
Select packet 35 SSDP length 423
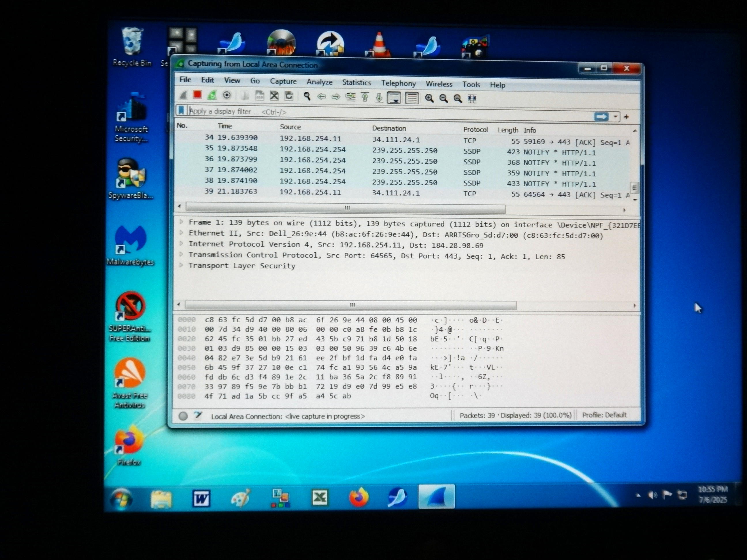point(402,150)
